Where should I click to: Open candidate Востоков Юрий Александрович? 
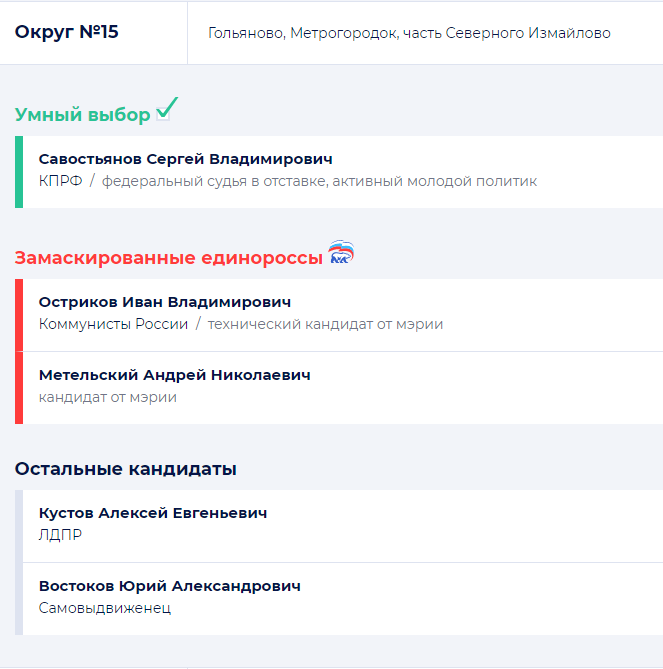tap(169, 586)
